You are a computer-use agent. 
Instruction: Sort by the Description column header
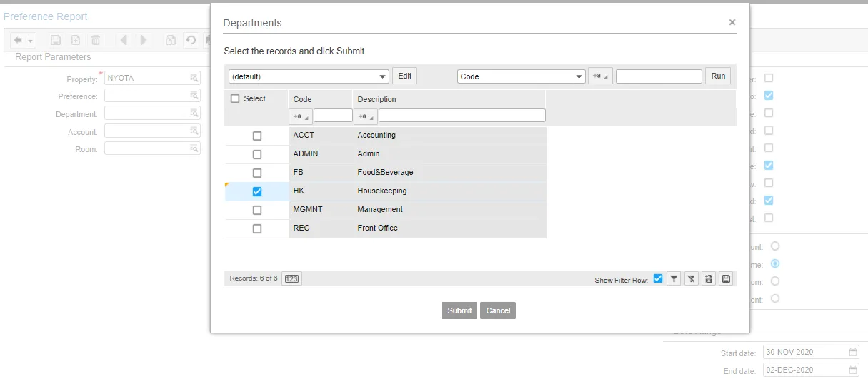(x=377, y=99)
